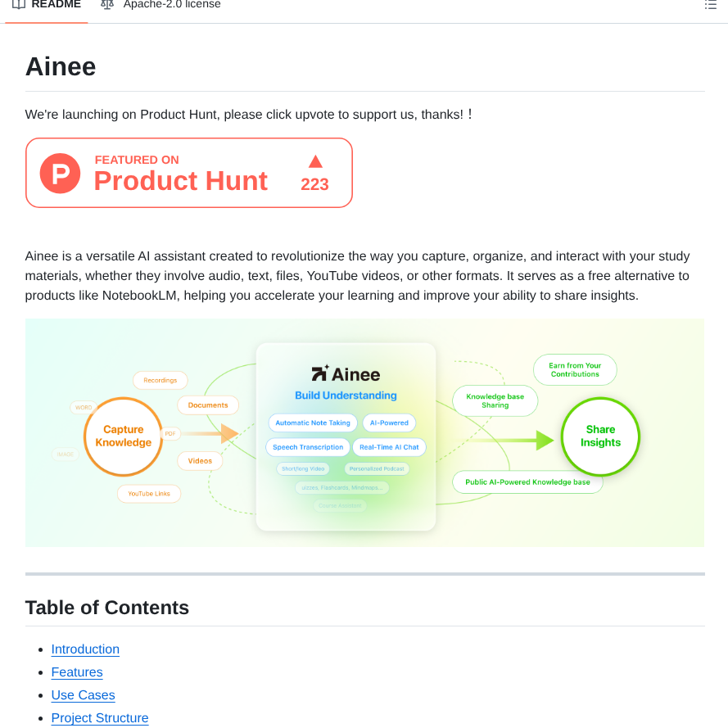This screenshot has width=728, height=728.
Task: Click the README book icon
Action: pos(19,4)
